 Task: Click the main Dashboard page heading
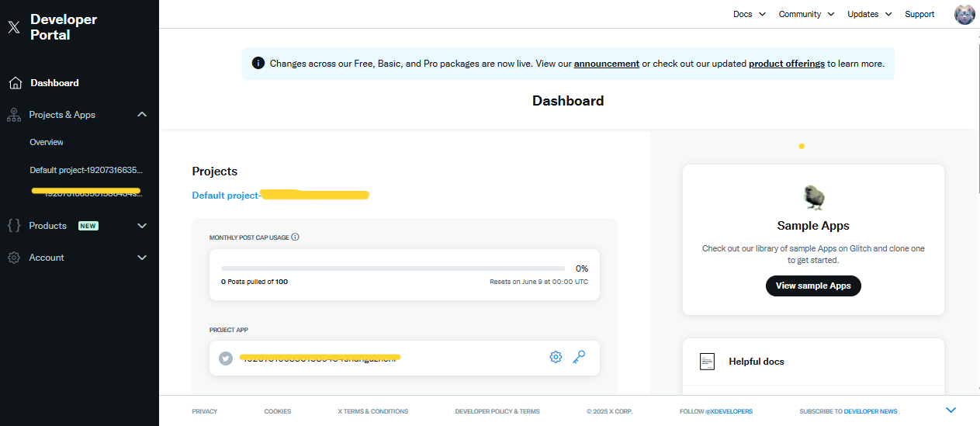568,101
